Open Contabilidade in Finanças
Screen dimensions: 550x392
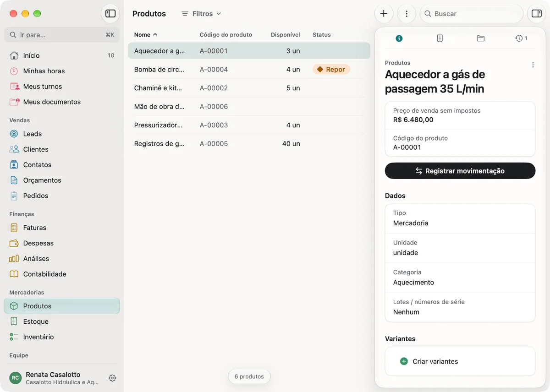(x=62, y=274)
